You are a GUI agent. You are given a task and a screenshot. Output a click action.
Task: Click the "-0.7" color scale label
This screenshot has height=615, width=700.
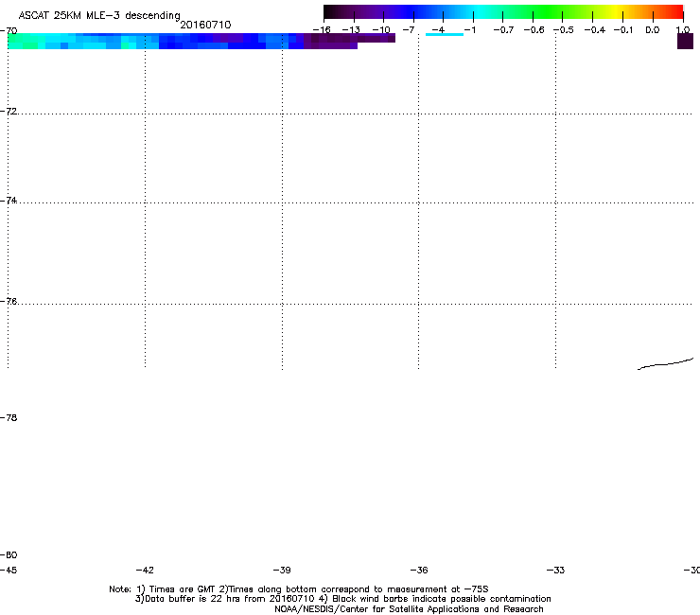point(503,30)
